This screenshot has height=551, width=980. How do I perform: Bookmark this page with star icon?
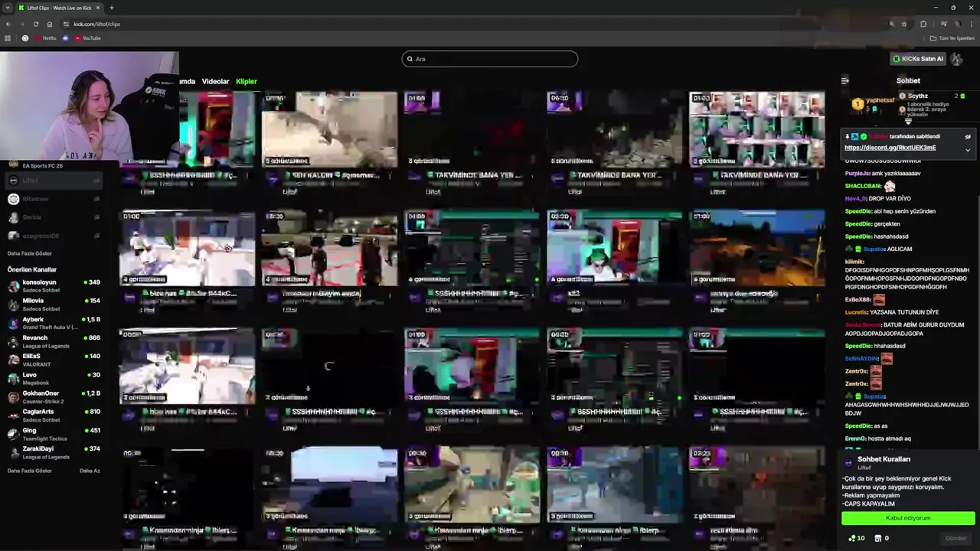[x=904, y=24]
